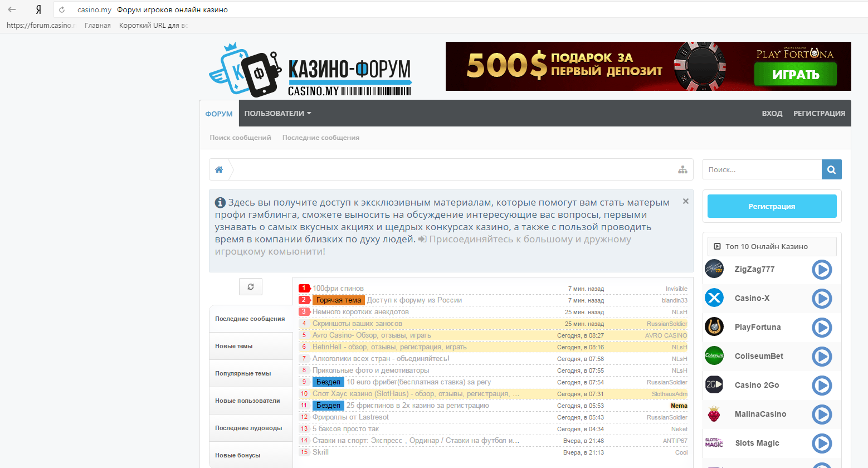Click the play arrow next to ZigZag777
868x468 pixels.
click(x=822, y=270)
